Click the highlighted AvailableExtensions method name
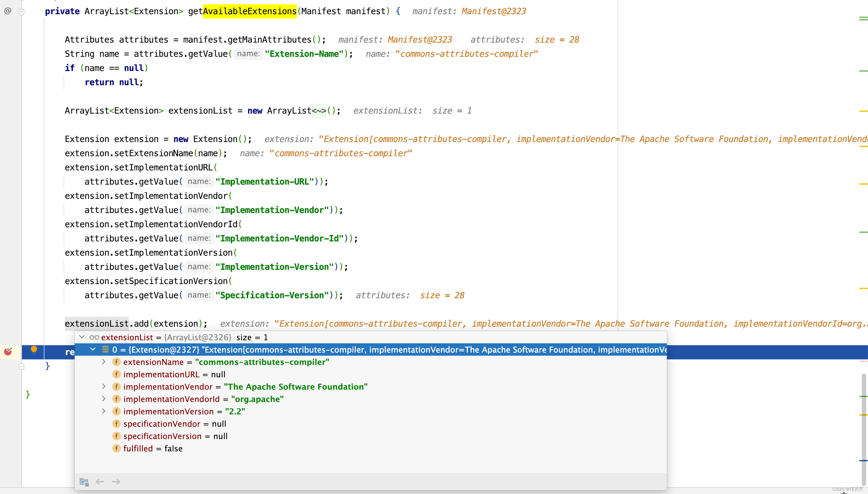 (250, 11)
